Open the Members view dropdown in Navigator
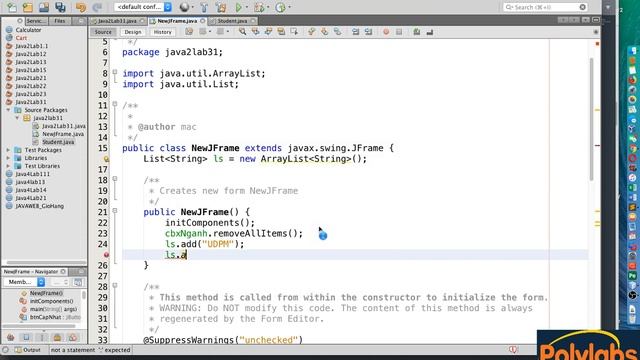The height and width of the screenshot is (360, 640). click(24, 282)
